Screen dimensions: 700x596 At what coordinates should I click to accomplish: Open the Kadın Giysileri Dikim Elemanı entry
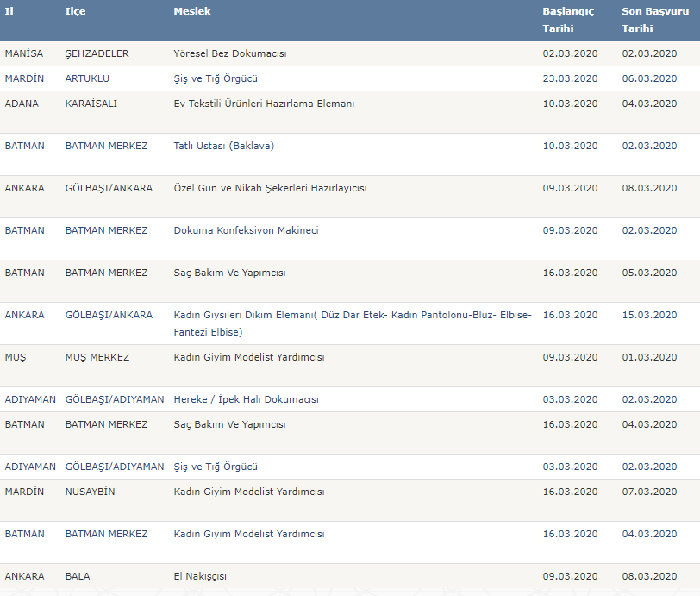(x=352, y=323)
